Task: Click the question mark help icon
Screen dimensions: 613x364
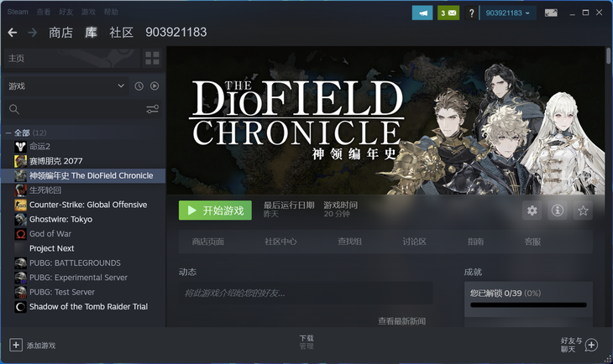Action: (x=471, y=13)
